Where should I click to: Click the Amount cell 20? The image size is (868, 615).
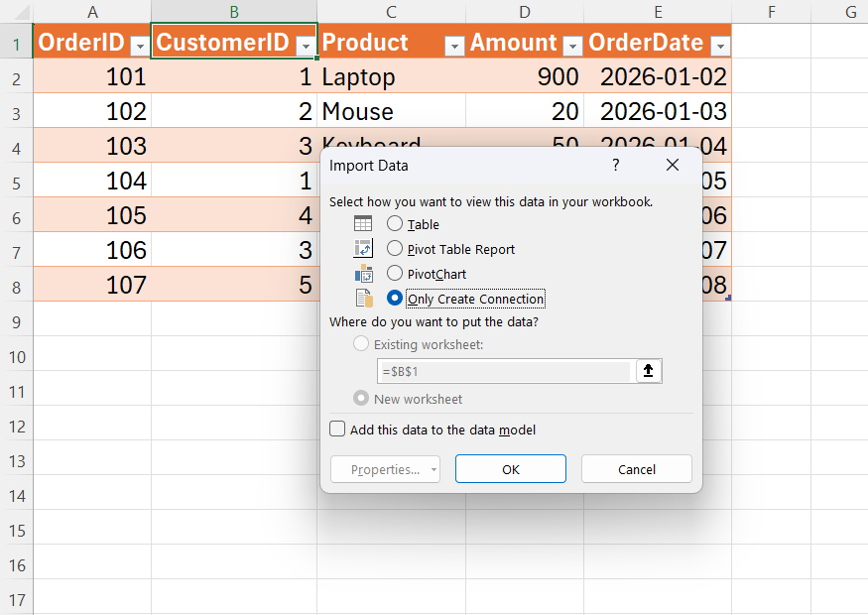[x=525, y=111]
